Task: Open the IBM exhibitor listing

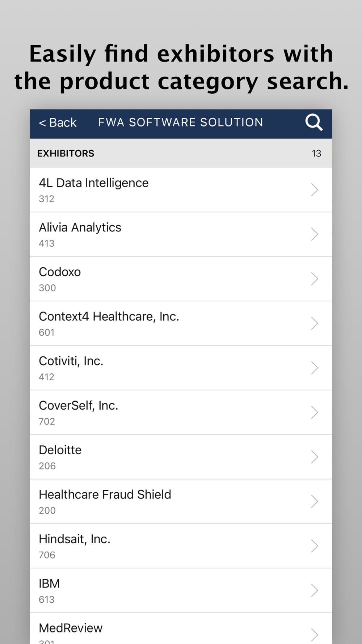Action: (x=50, y=584)
